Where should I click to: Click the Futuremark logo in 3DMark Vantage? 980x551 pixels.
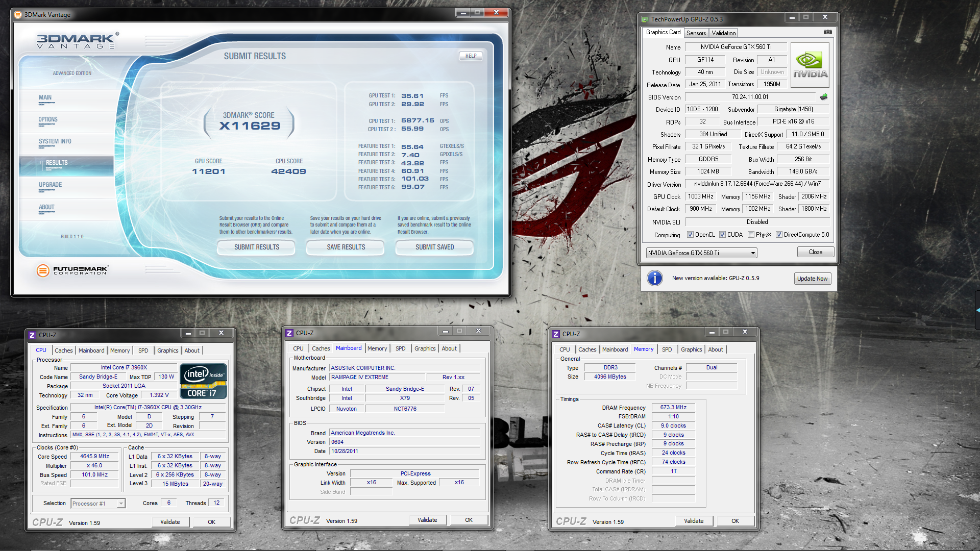click(72, 270)
